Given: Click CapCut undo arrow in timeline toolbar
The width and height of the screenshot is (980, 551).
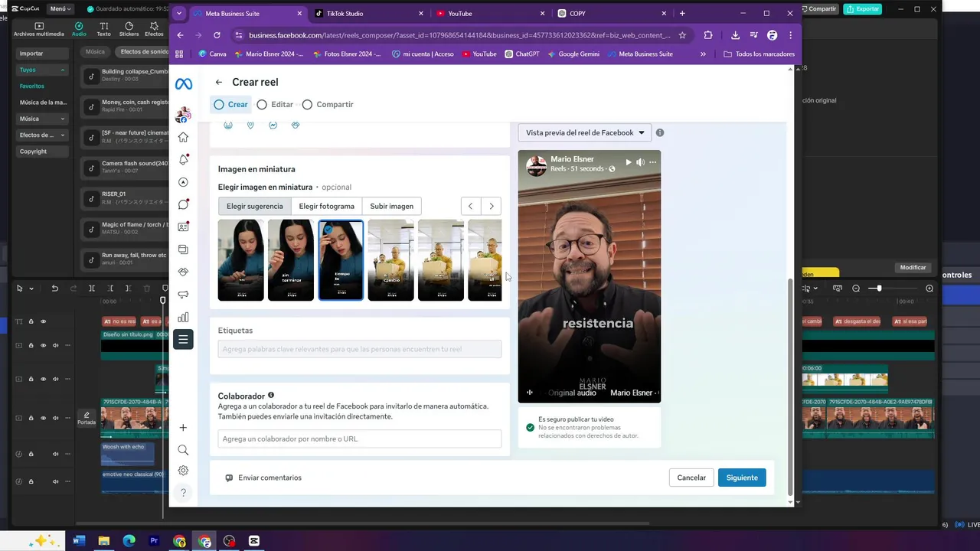Looking at the screenshot, I should click(54, 289).
